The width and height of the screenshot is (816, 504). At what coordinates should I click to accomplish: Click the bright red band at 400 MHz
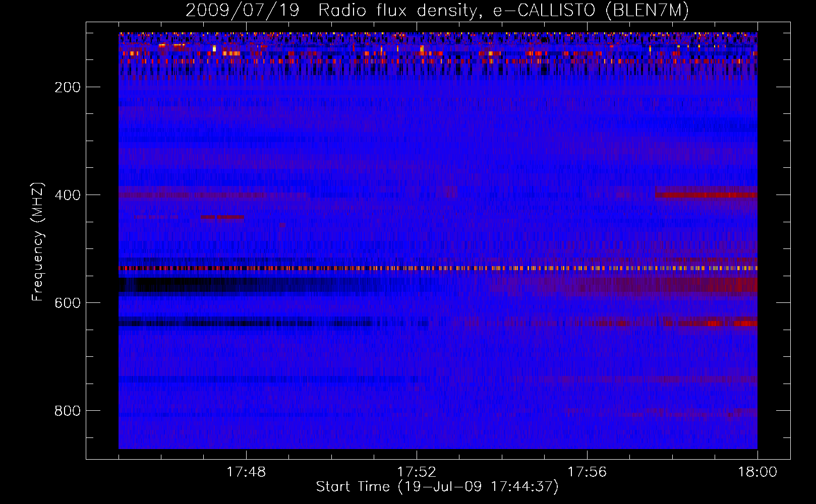click(x=706, y=195)
